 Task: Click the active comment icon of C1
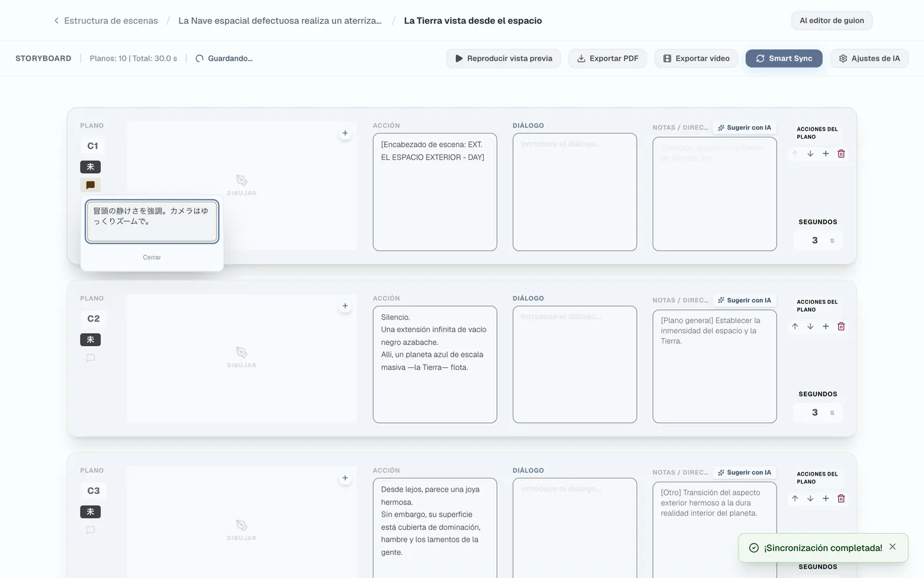coord(90,185)
